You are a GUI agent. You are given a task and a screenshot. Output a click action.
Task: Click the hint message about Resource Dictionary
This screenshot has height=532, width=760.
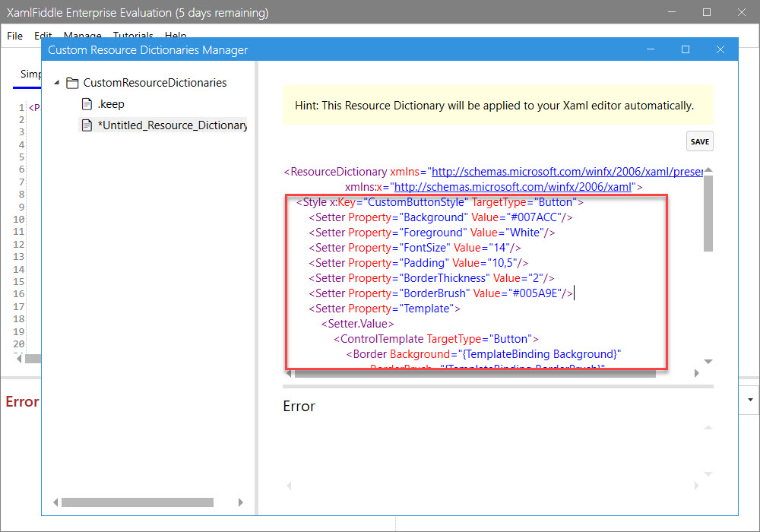495,106
